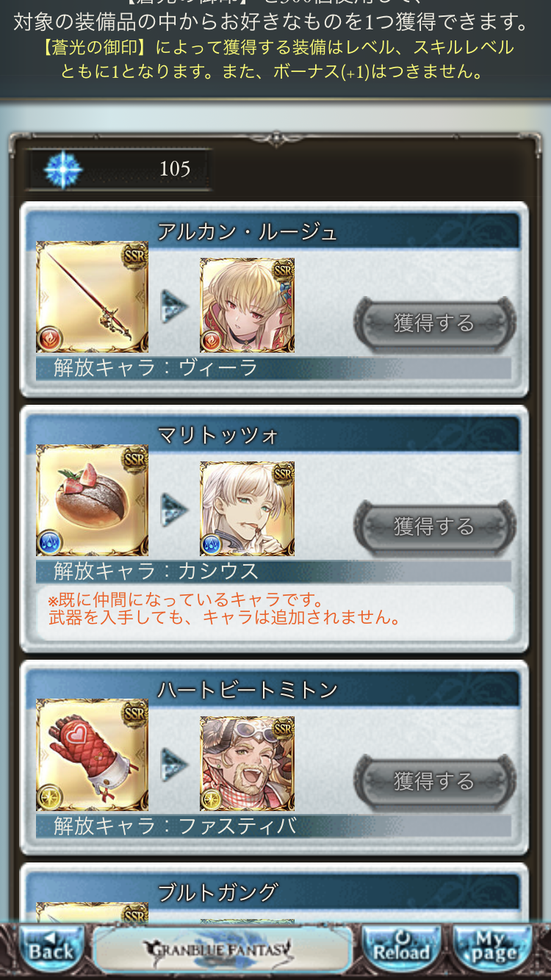Click 獲得する for マリトッツォ

(x=435, y=527)
